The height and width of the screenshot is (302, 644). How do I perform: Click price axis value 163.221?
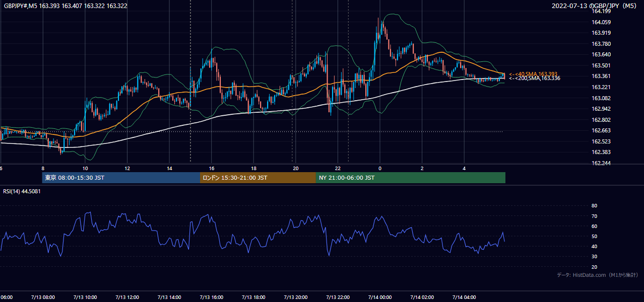[601, 87]
